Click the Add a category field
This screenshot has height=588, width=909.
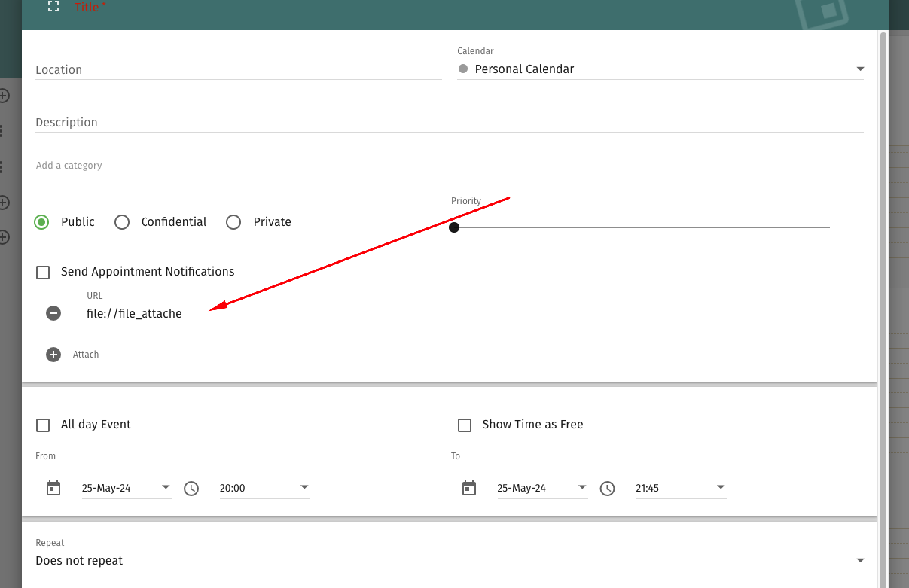click(449, 166)
